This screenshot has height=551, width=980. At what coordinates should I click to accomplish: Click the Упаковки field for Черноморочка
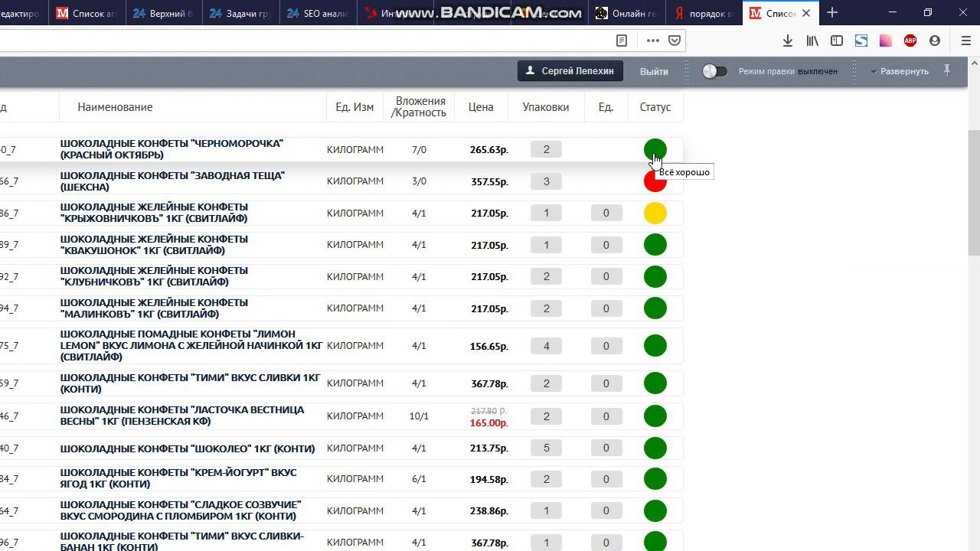click(546, 150)
